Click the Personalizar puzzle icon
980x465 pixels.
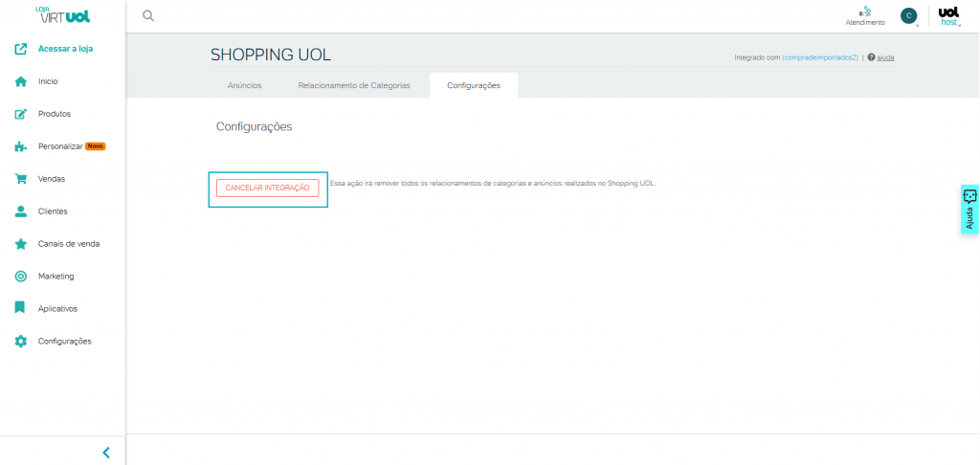tap(21, 146)
